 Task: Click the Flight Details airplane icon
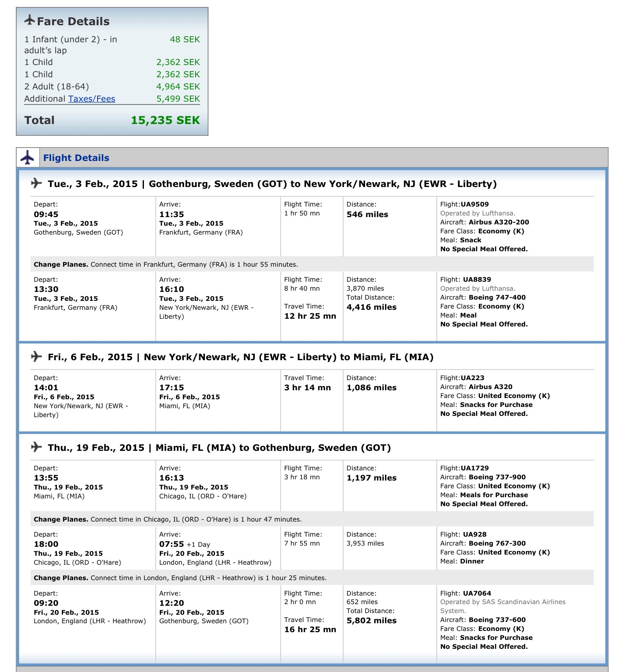click(x=28, y=158)
